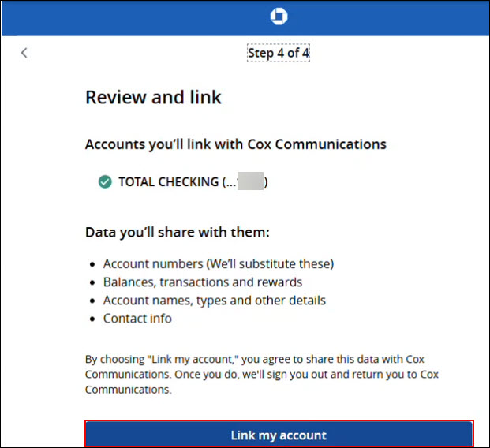This screenshot has width=490, height=448.
Task: Select the Account numbers bullet item
Action: point(219,264)
